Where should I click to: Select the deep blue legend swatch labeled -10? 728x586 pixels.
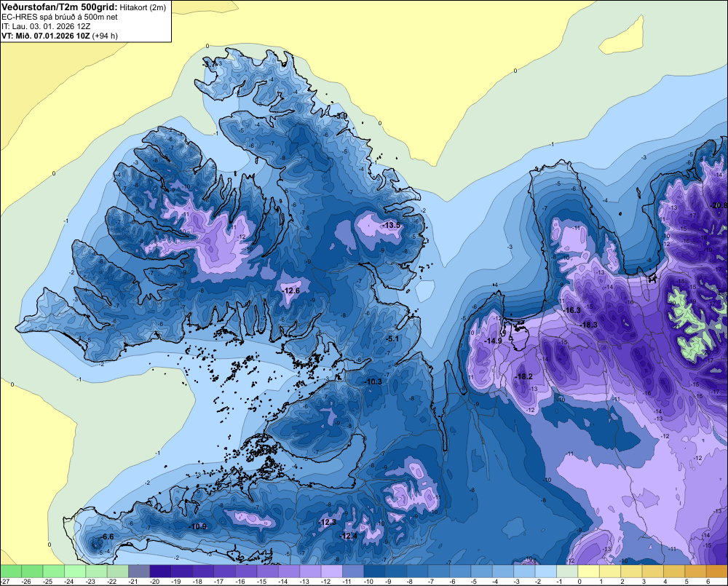(374, 571)
